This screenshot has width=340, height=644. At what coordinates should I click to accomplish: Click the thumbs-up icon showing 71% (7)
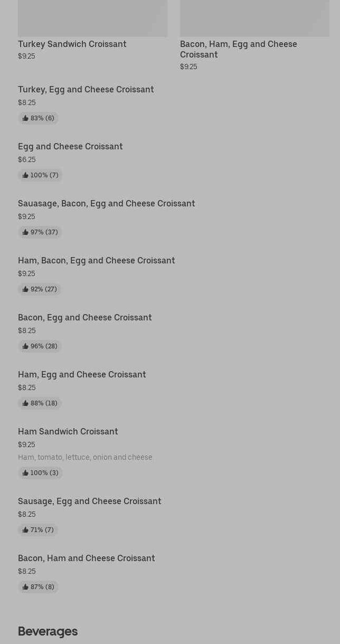(25, 530)
